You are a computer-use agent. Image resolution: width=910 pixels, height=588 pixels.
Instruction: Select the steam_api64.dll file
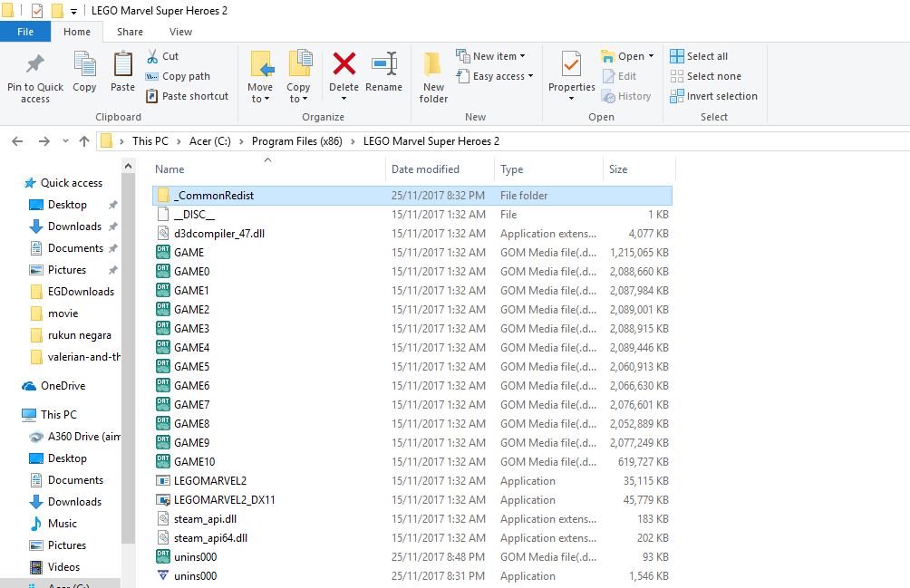coord(412,538)
